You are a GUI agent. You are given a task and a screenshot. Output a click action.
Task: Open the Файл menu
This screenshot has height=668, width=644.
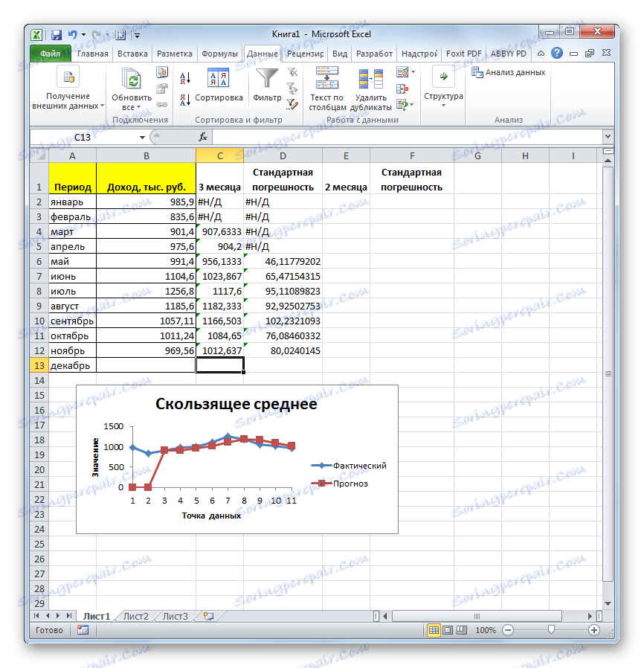[49, 54]
